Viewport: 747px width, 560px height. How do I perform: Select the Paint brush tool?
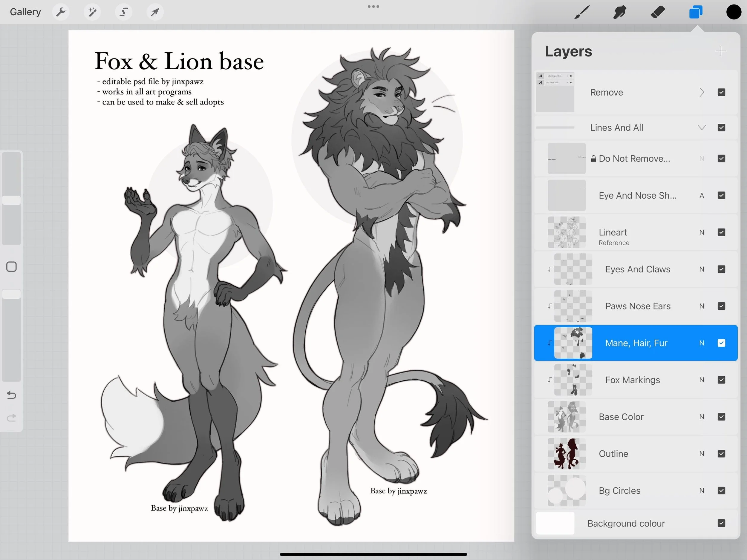[582, 12]
